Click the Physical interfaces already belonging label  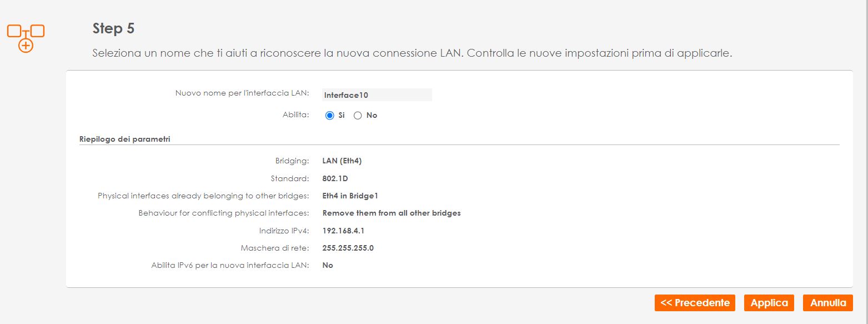click(203, 196)
